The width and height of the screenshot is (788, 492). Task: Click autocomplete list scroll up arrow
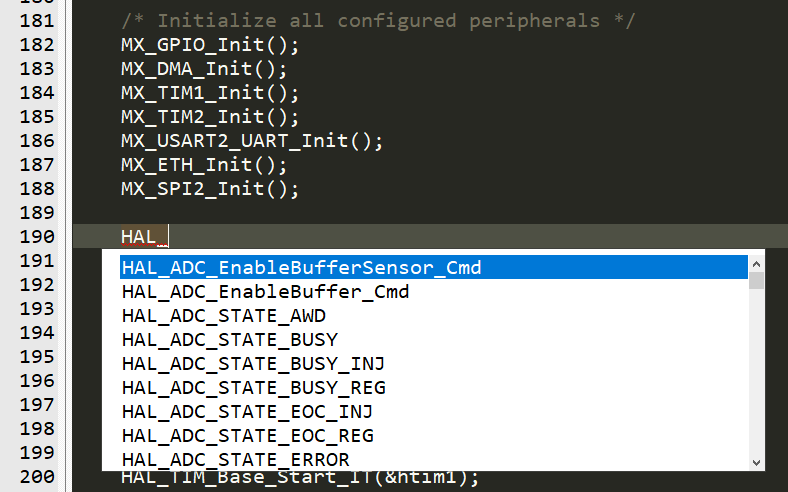(x=756, y=263)
